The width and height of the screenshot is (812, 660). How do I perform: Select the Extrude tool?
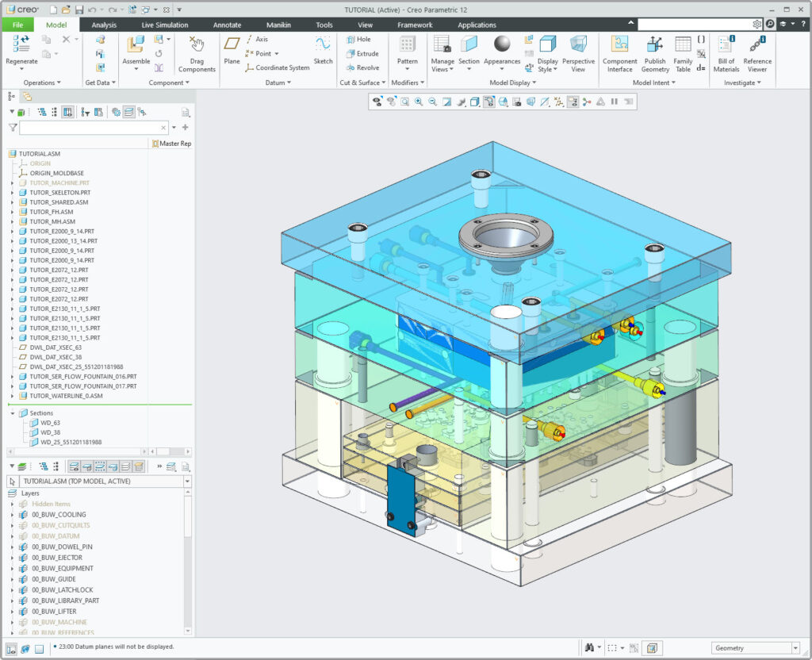pos(362,53)
